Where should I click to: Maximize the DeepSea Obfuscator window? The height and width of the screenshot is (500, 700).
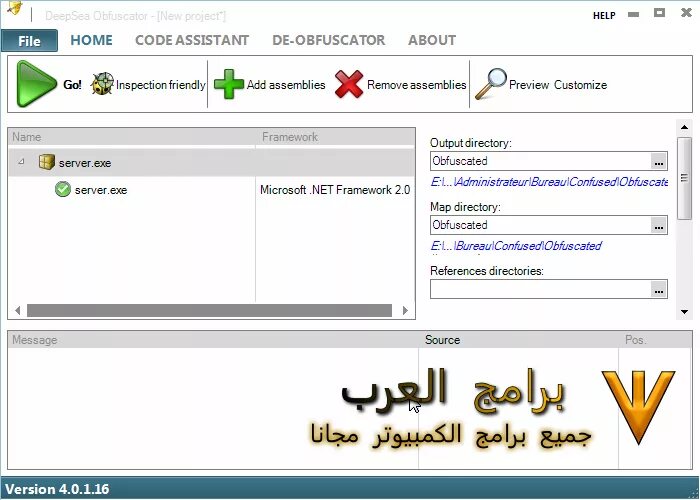tap(659, 13)
